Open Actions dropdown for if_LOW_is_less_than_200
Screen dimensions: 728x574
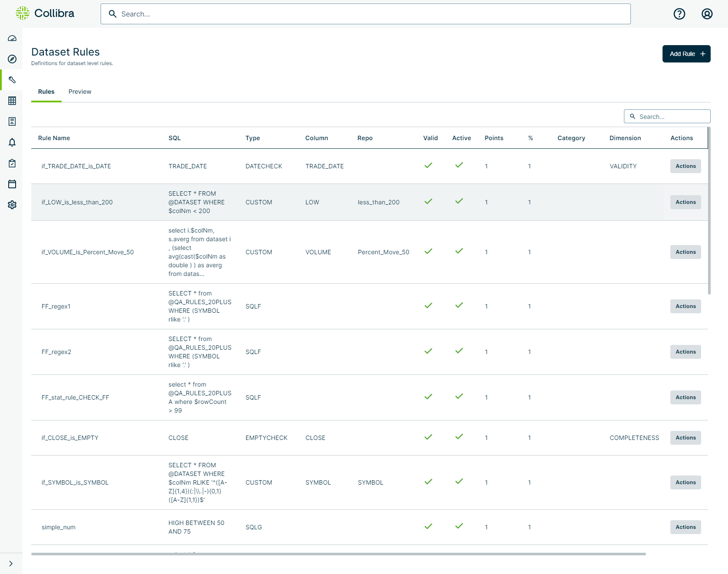click(685, 202)
